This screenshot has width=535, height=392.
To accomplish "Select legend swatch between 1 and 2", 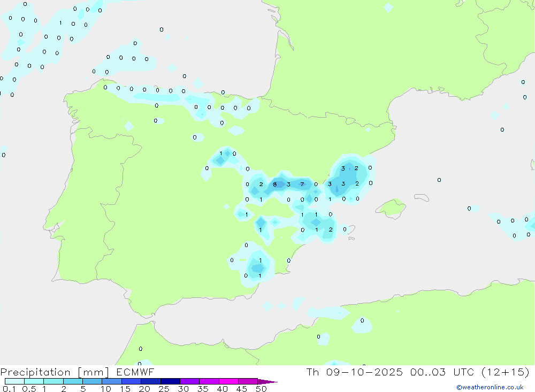I will click(x=53, y=381).
